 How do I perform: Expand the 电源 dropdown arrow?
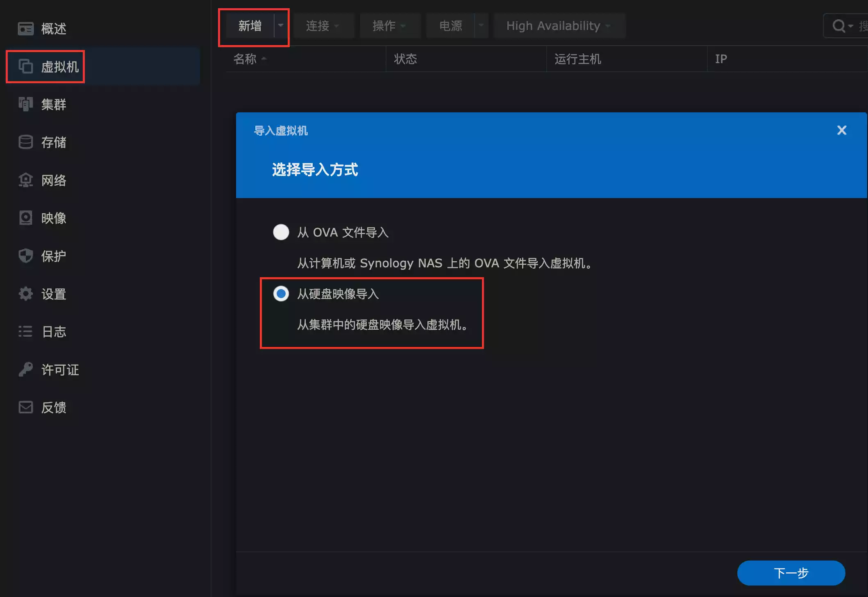(481, 25)
